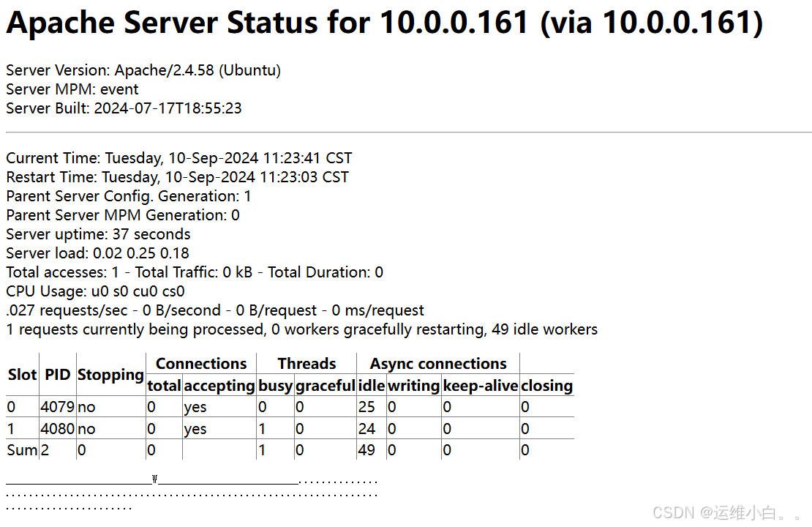The image size is (812, 527).
Task: Click the keep-alive column subheader
Action: coord(481,386)
